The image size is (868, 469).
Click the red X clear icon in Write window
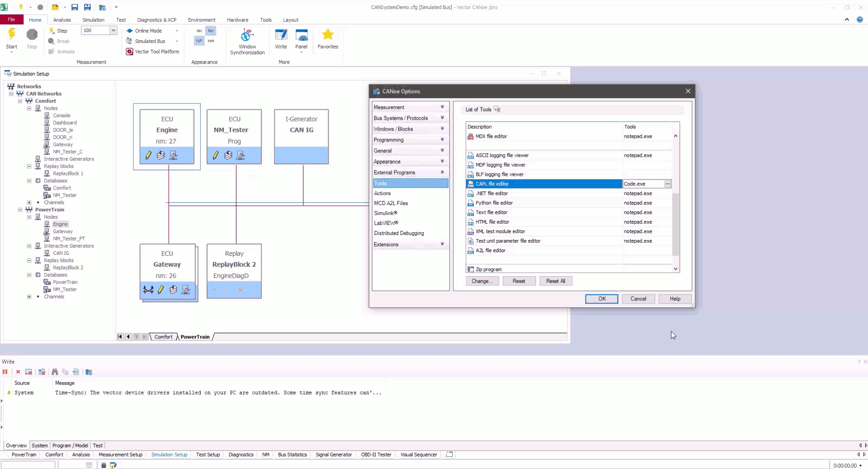point(18,372)
